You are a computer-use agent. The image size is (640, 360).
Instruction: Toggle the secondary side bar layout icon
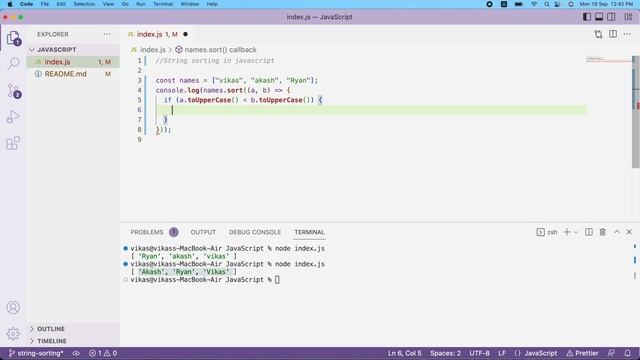[611, 17]
